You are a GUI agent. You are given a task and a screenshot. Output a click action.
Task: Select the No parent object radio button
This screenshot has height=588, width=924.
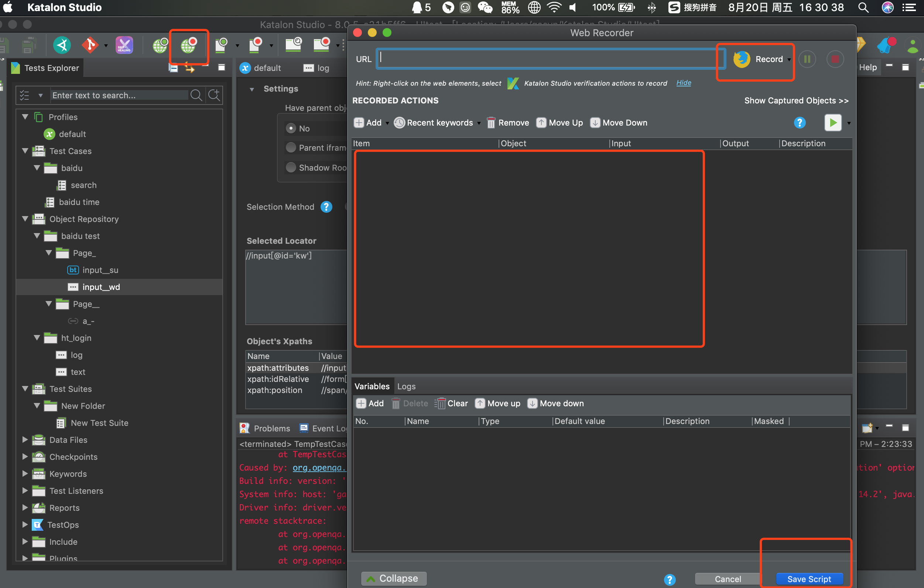point(291,129)
